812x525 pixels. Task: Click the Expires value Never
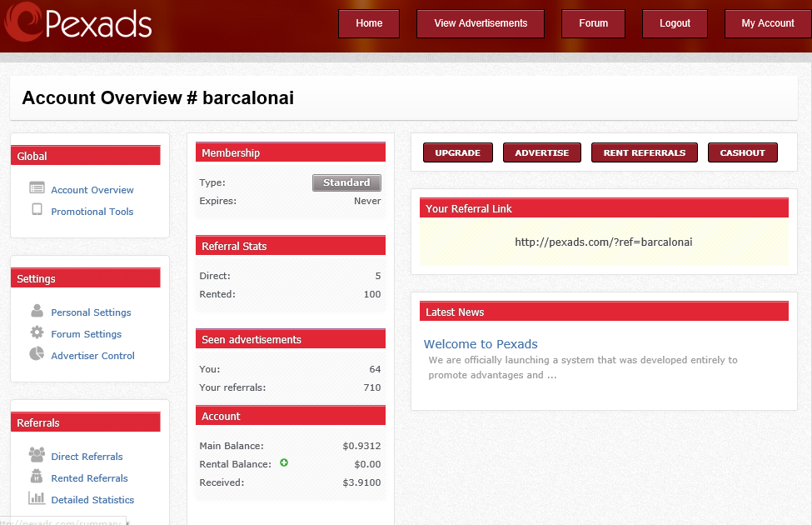367,201
